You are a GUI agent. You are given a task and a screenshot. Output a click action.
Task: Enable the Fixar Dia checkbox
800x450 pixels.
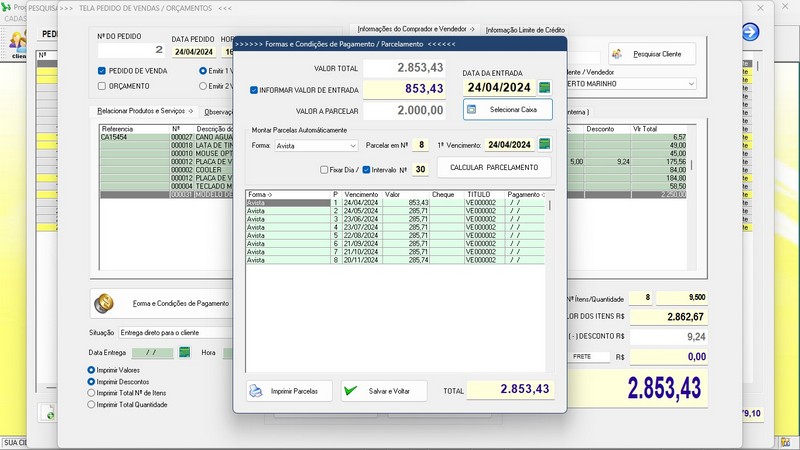pos(324,169)
